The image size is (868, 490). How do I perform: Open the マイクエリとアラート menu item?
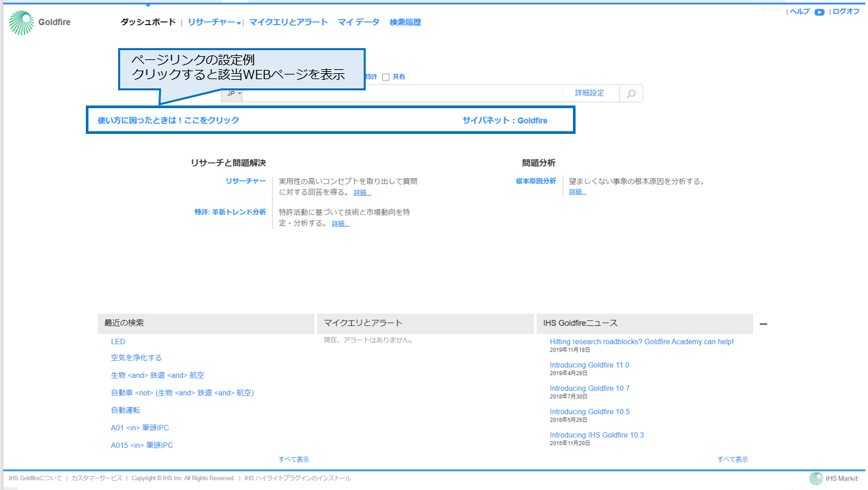(288, 22)
